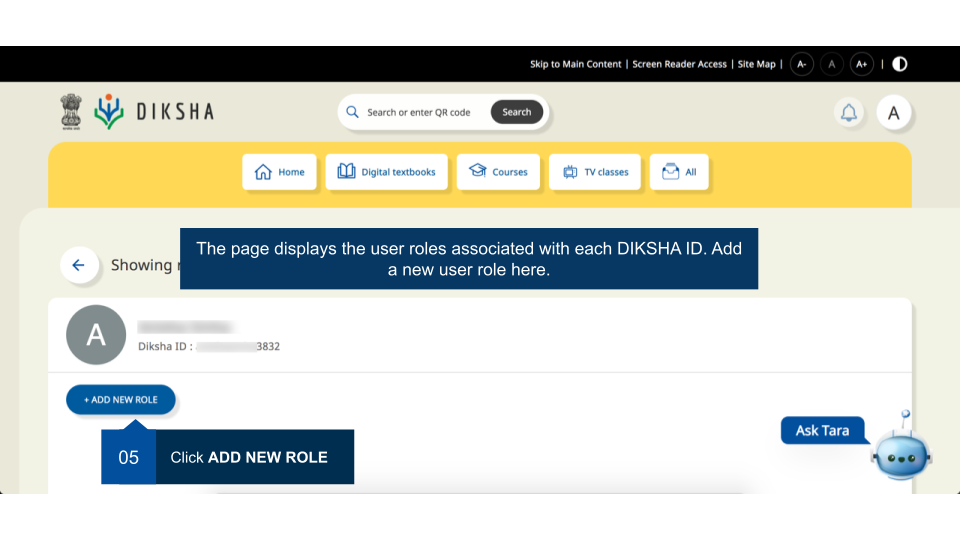Switch to Digital textbooks tab
The height and width of the screenshot is (540, 960).
387,172
